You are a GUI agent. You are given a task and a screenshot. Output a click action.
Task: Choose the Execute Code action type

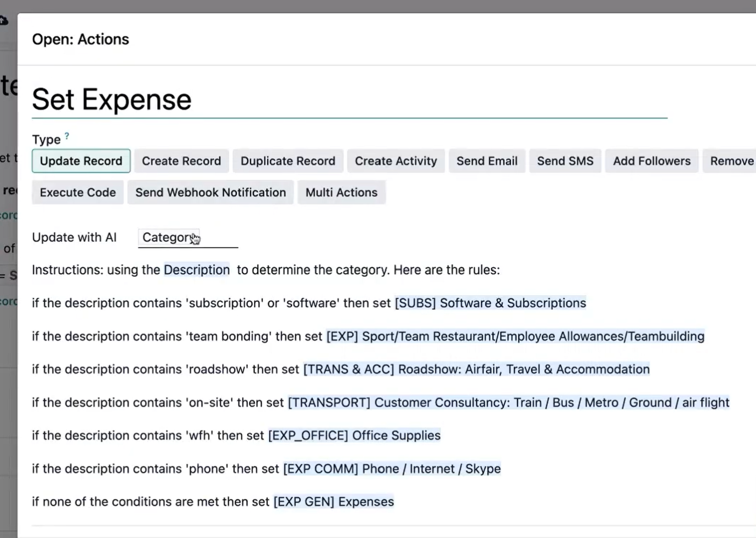point(77,193)
